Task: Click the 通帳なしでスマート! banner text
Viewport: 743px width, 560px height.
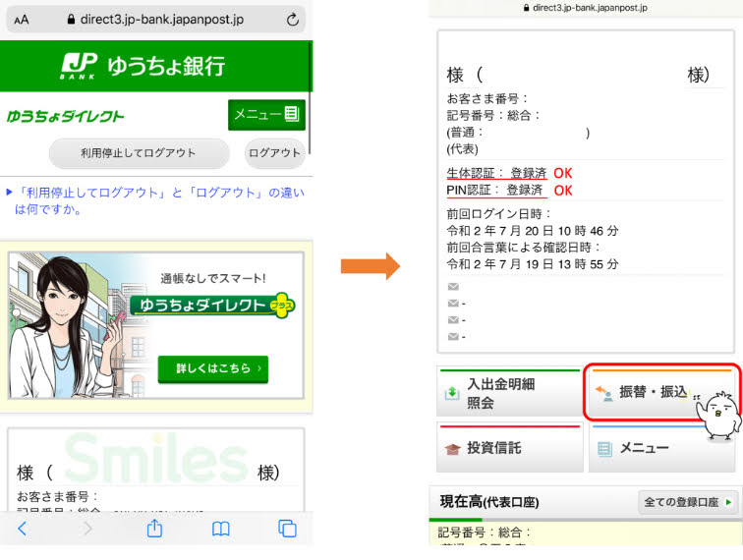Action: coord(213,279)
